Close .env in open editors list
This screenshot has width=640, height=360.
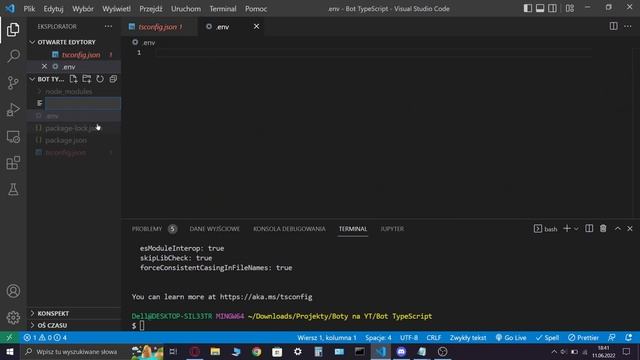(44, 67)
